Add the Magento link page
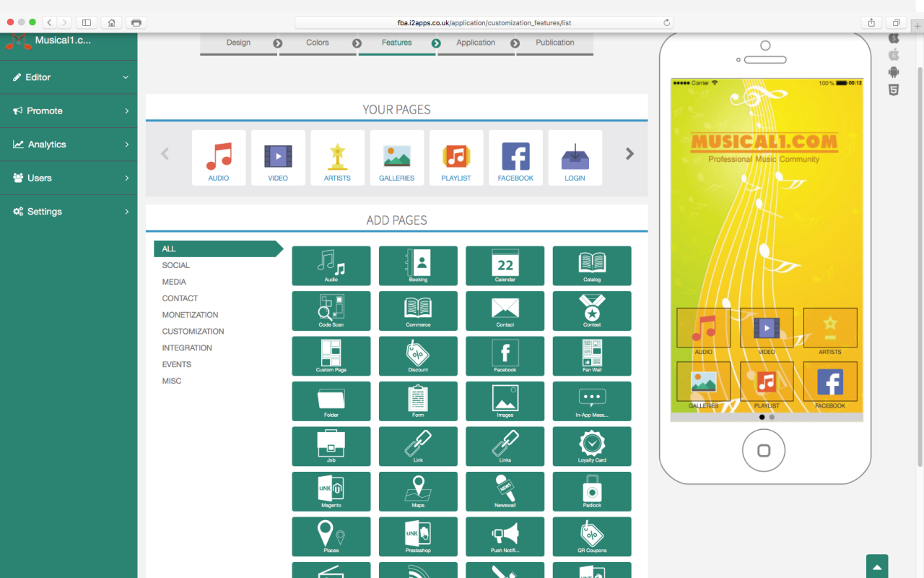Viewport: 924px width, 578px height. click(x=331, y=491)
